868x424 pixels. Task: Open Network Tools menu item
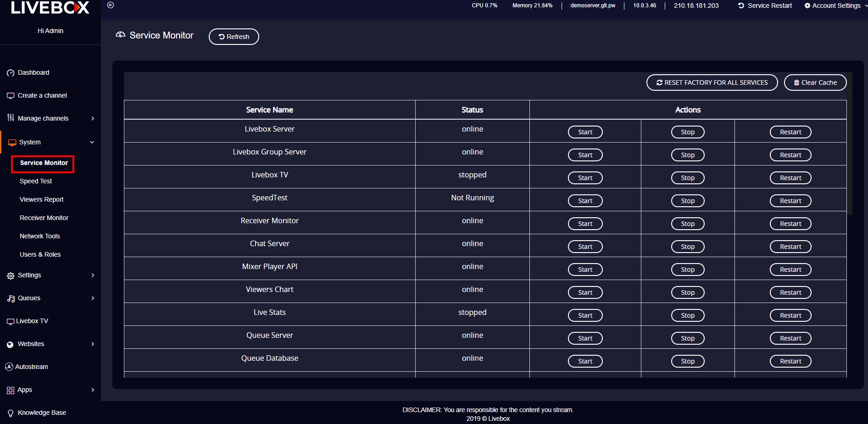pyautogui.click(x=40, y=236)
